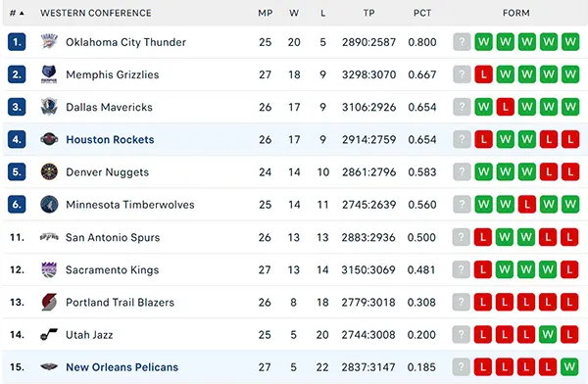
Task: Click the Denver Nuggets team logo
Action: [x=49, y=171]
